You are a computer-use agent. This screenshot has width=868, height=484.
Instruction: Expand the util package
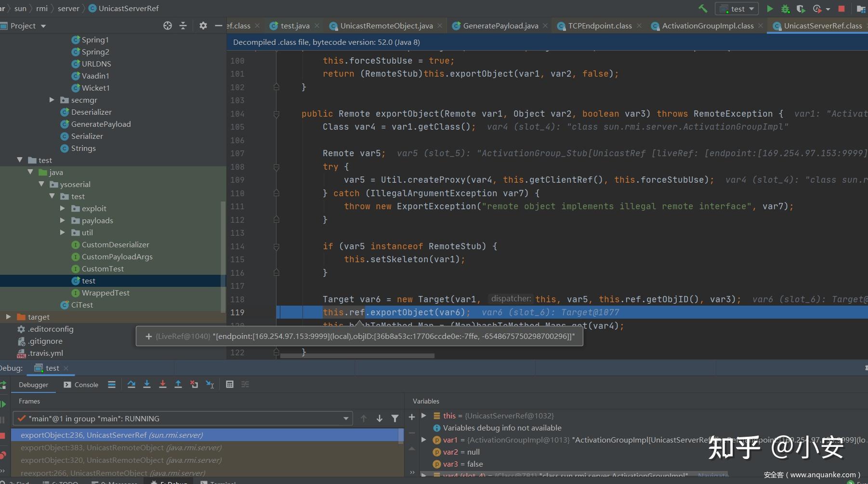tap(63, 232)
